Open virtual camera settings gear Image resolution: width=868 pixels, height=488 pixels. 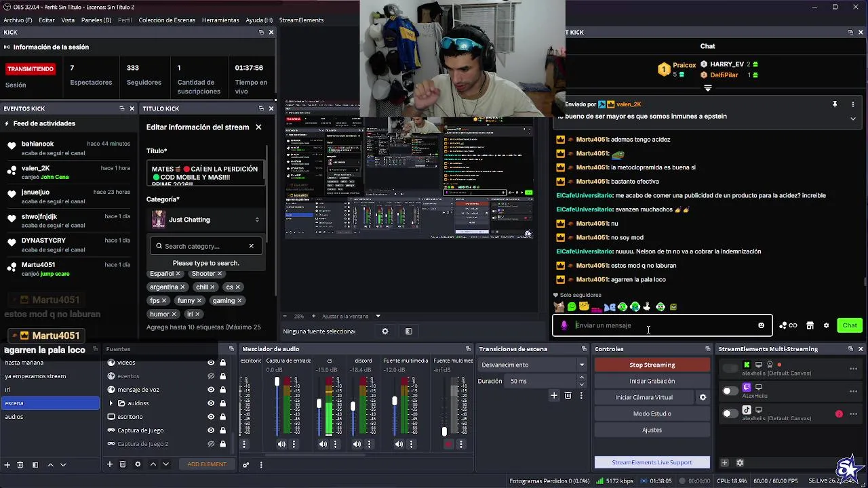click(x=703, y=397)
